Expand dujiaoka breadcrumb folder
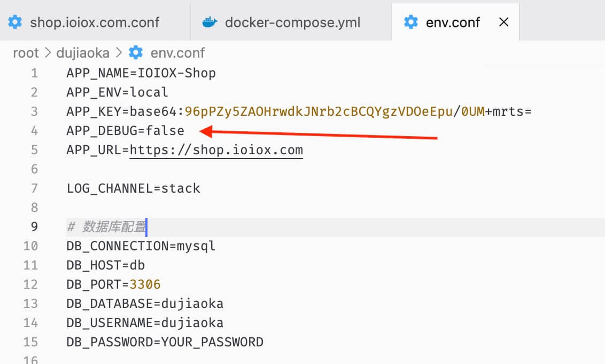Image resolution: width=605 pixels, height=364 pixels. click(83, 53)
